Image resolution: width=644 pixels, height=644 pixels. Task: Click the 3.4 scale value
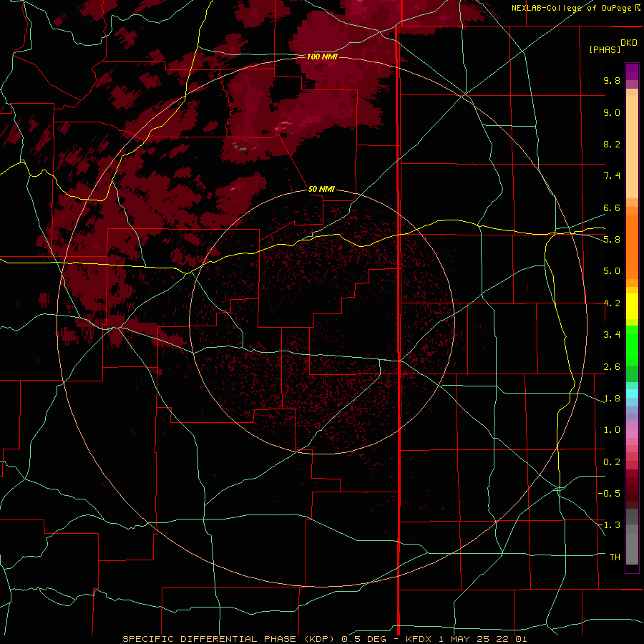pos(612,335)
